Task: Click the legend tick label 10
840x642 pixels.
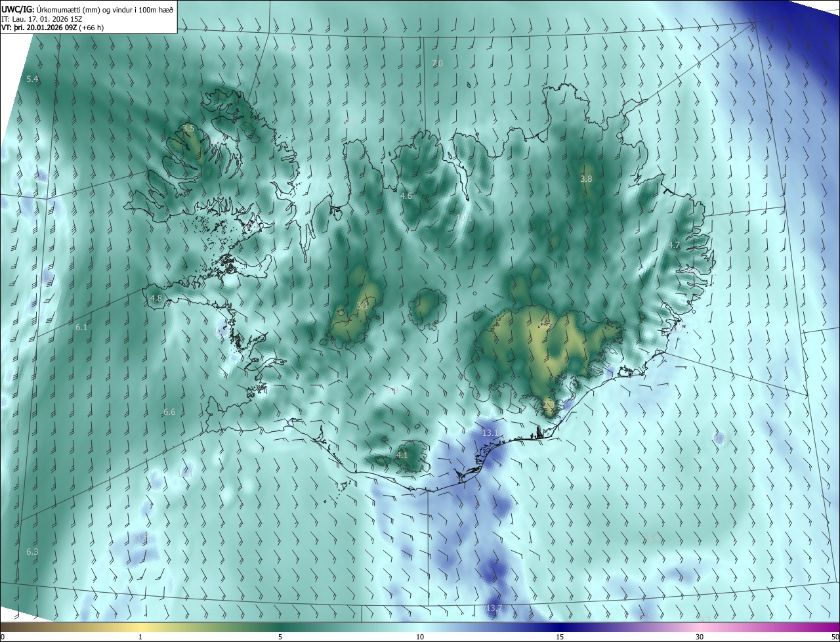Action: [420, 637]
